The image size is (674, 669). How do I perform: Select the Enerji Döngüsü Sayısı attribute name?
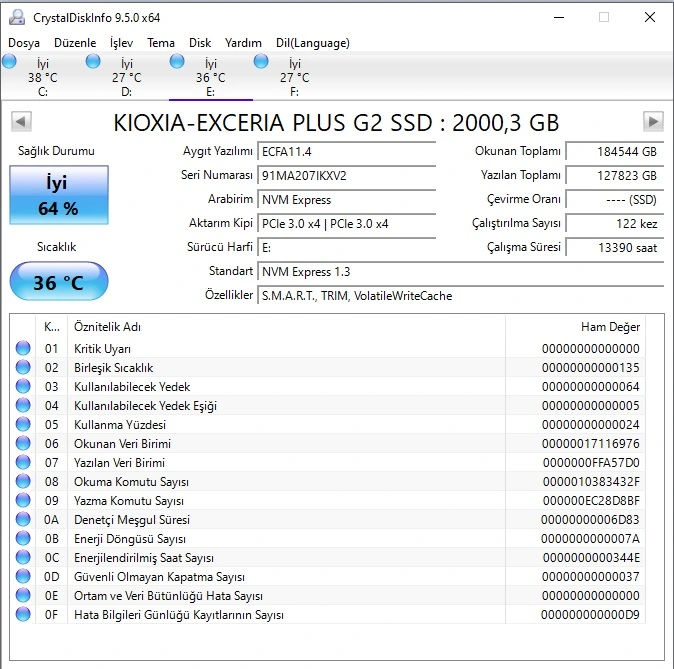[x=130, y=539]
